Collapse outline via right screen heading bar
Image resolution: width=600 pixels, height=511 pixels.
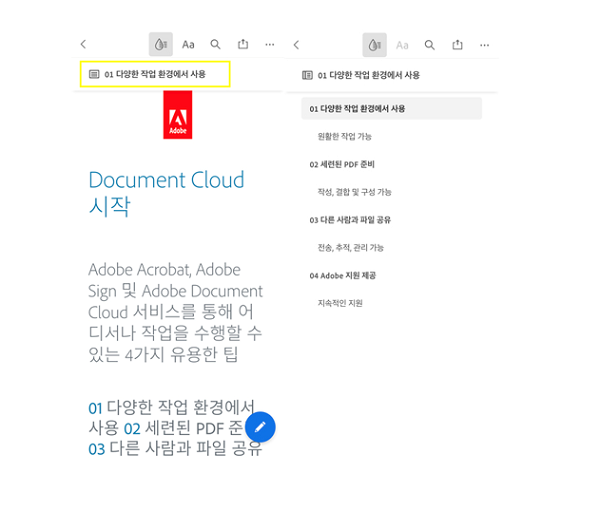(x=392, y=75)
